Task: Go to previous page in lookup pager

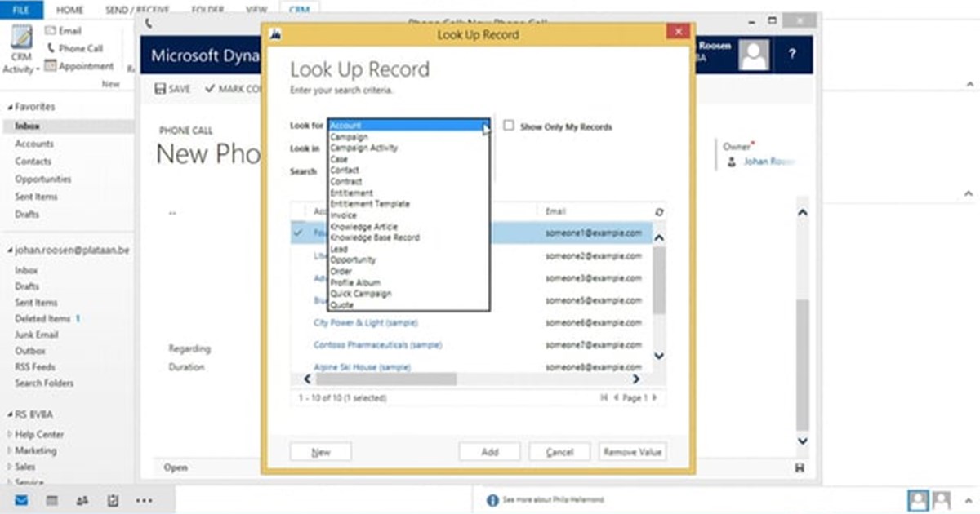Action: click(x=615, y=398)
